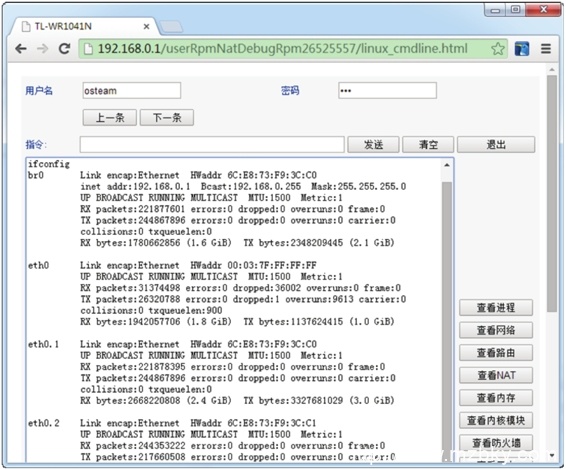The image size is (566, 469).
Task: Click the 指令 command input box
Action: (x=212, y=145)
